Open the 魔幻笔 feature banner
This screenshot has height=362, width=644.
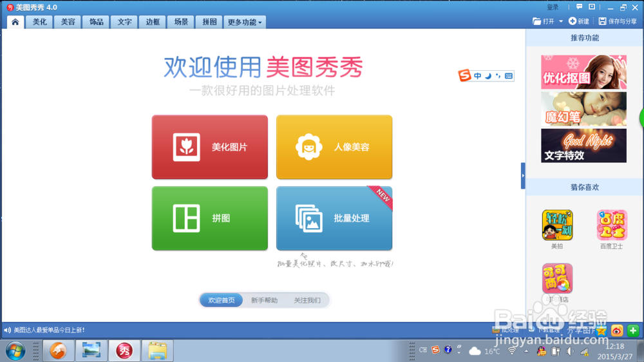(583, 109)
